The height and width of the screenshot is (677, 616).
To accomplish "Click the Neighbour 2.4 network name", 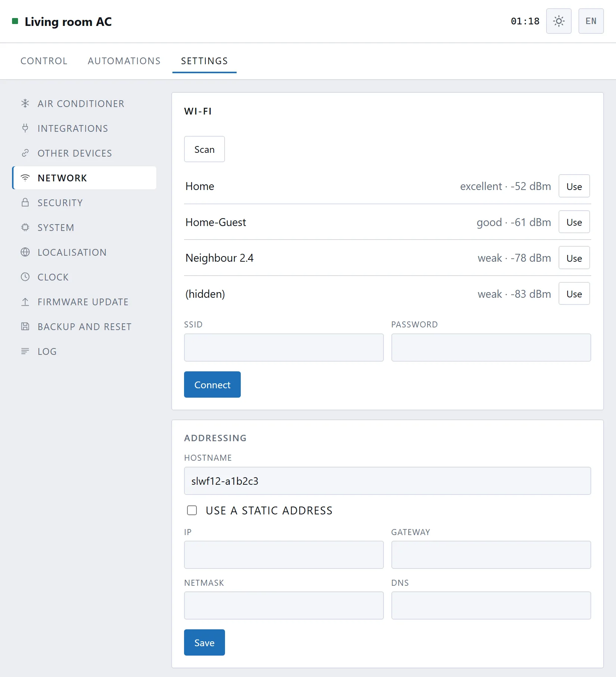I will [x=219, y=258].
